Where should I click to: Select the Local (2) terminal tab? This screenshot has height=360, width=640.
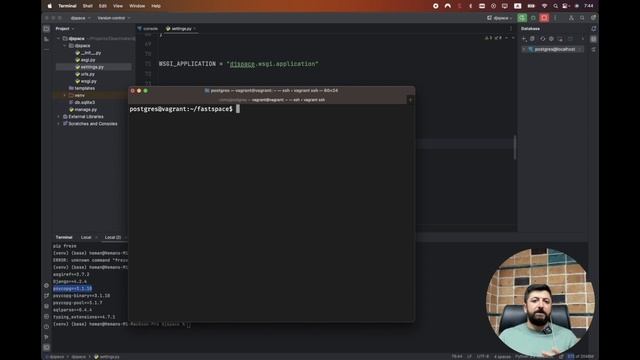(113, 237)
